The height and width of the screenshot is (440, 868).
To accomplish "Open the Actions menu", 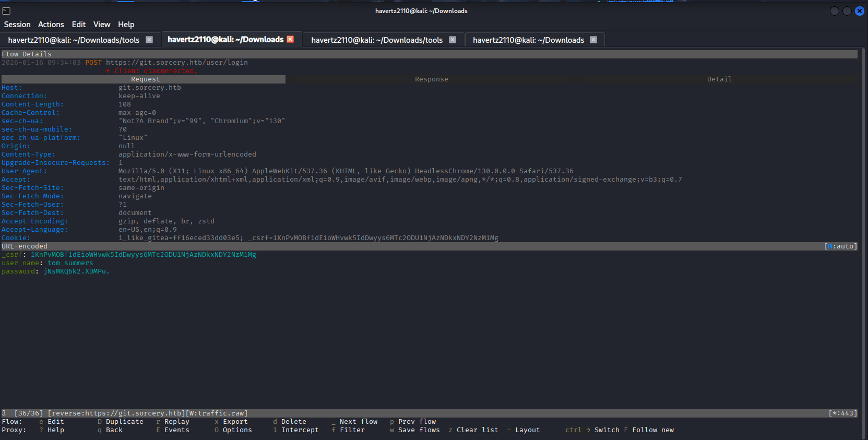I will 51,25.
